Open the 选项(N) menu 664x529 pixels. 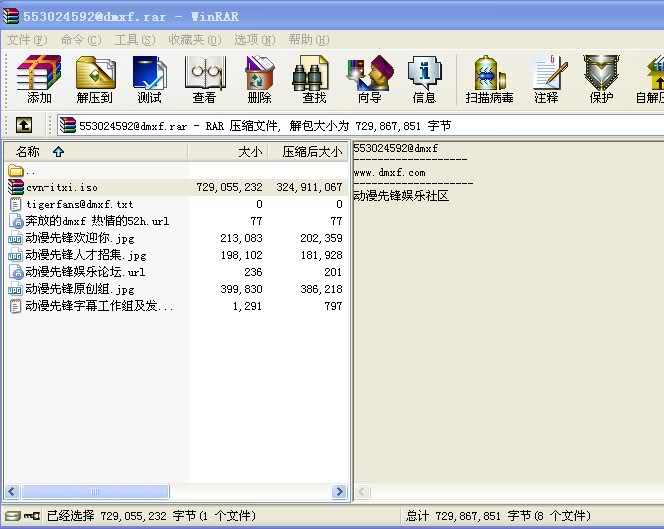pos(255,40)
